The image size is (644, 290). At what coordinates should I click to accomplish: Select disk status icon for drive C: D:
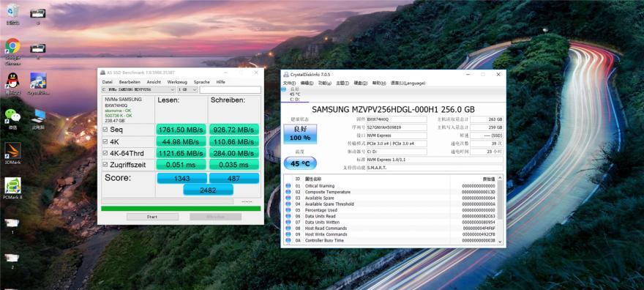point(284,89)
